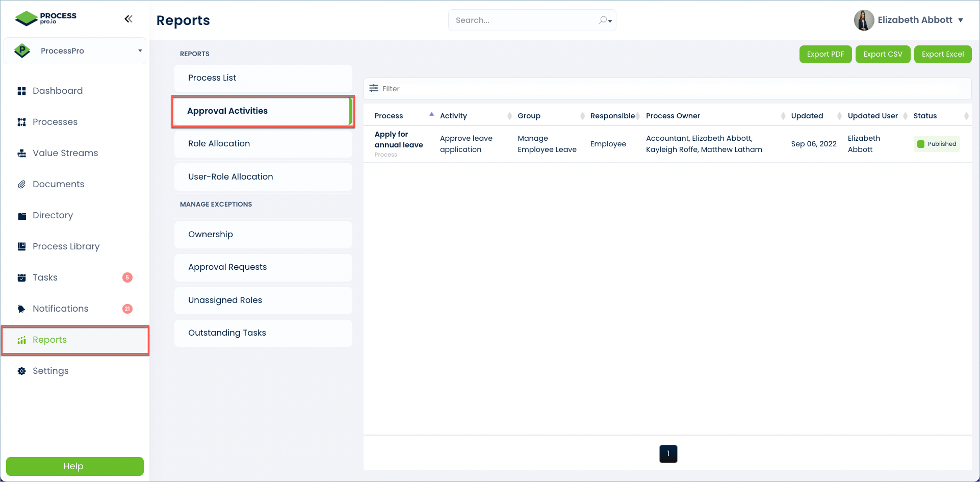
Task: Click the Documents paperclip icon
Action: tap(21, 184)
